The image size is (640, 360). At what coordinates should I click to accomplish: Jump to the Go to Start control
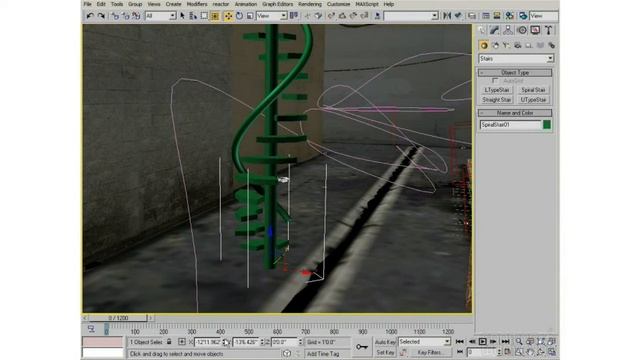pos(460,342)
